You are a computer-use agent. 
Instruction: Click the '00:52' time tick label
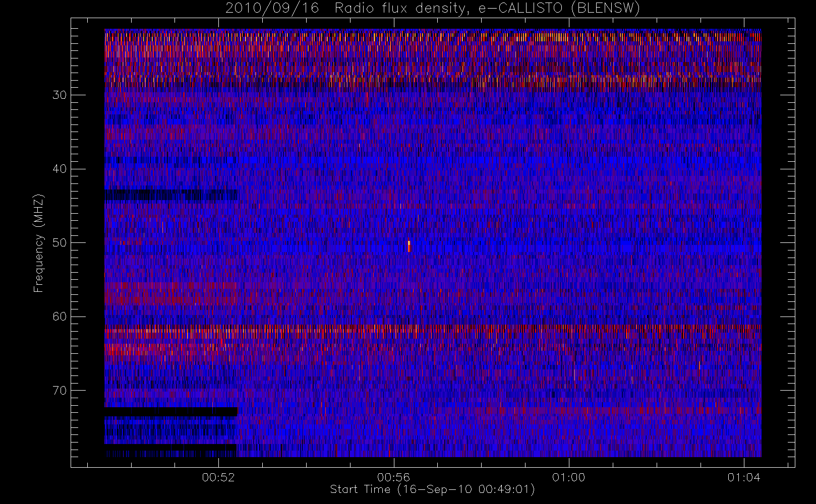(218, 477)
